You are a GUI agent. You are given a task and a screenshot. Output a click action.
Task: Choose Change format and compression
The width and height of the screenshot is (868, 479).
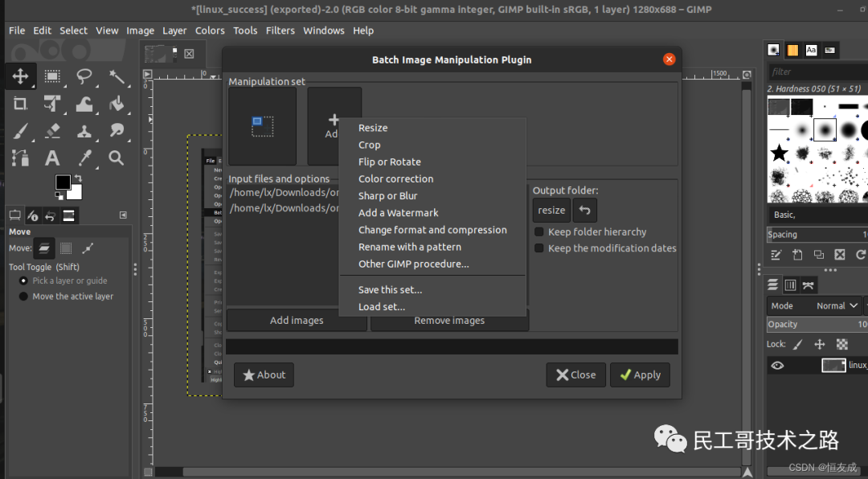(432, 230)
